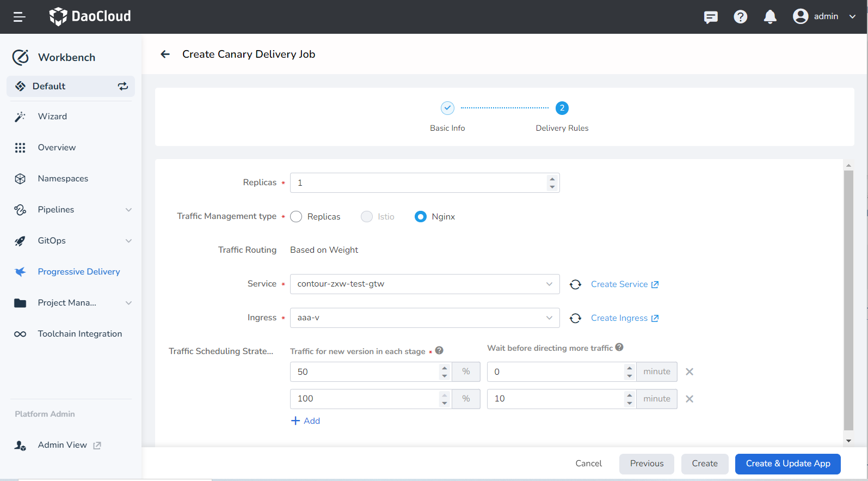The height and width of the screenshot is (481, 868).
Task: Select the Replicas traffic management radio
Action: click(x=297, y=217)
